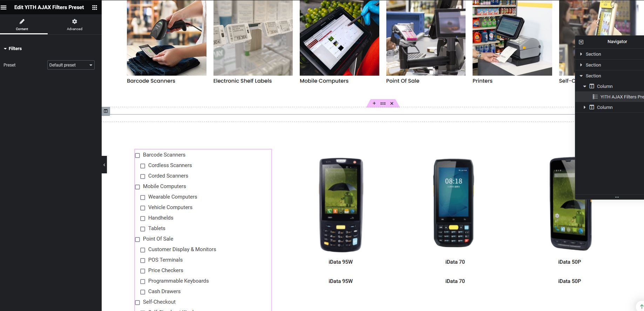Check the Handhelds filter checkbox

[143, 218]
